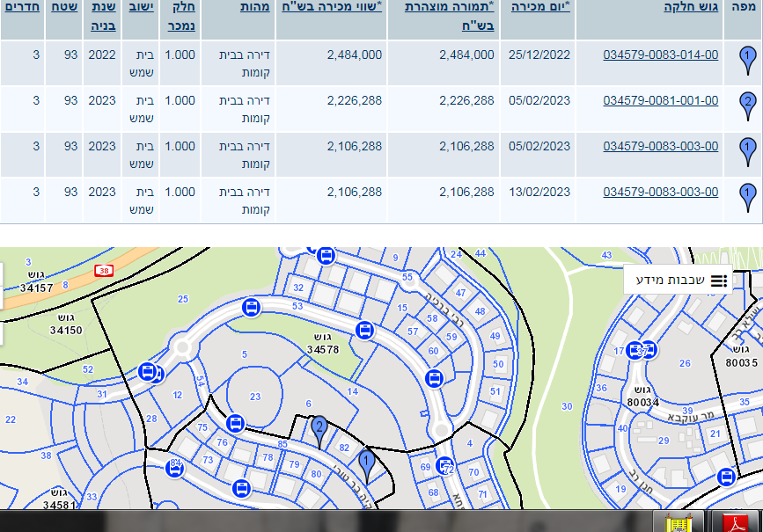763x532 pixels.
Task: Click the map pin in the 13/02/2023 row
Action: tap(747, 198)
